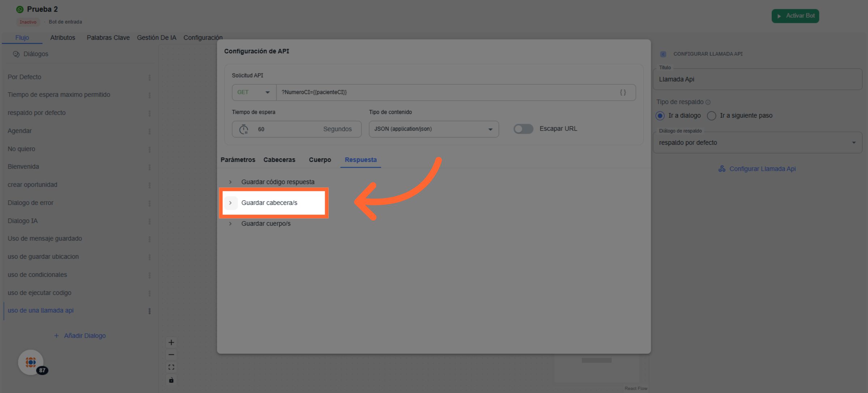Click the back icon beside Configurar Llamada API
Viewport: 868px width, 393px height.
(663, 54)
